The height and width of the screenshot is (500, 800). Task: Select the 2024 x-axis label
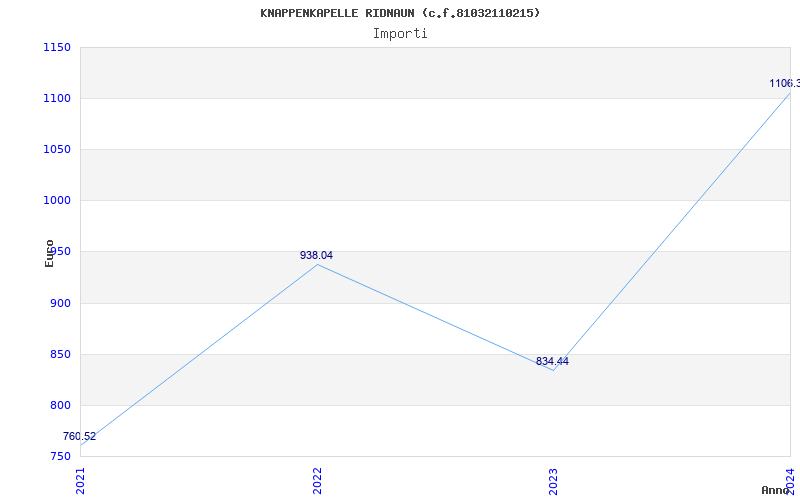[x=790, y=480]
